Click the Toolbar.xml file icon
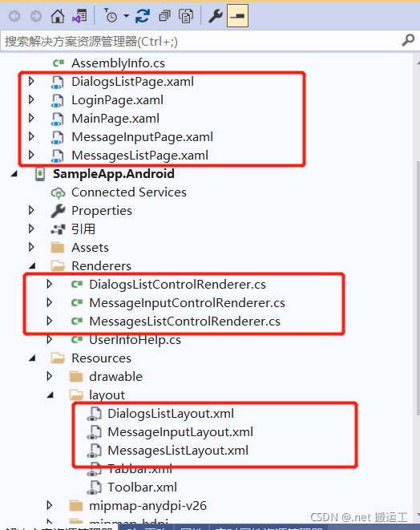 click(95, 488)
